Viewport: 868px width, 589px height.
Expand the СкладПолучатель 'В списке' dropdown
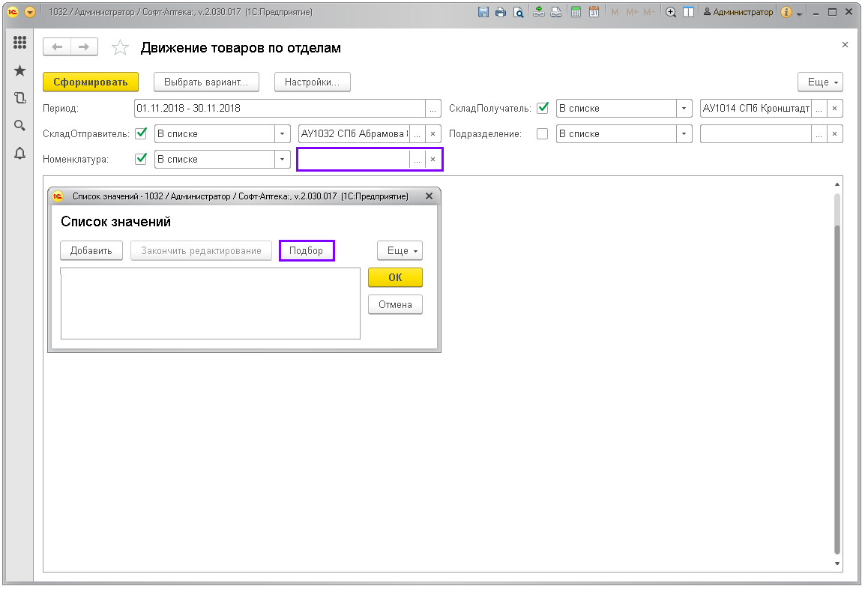tap(684, 108)
